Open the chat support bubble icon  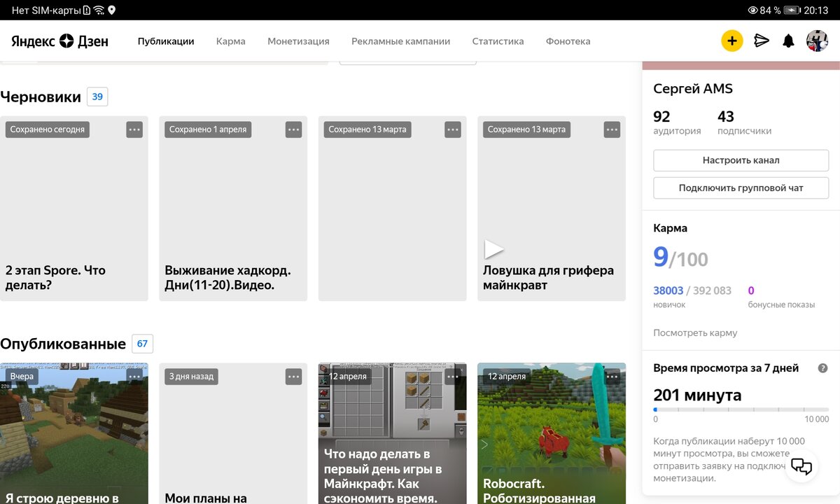tap(801, 465)
